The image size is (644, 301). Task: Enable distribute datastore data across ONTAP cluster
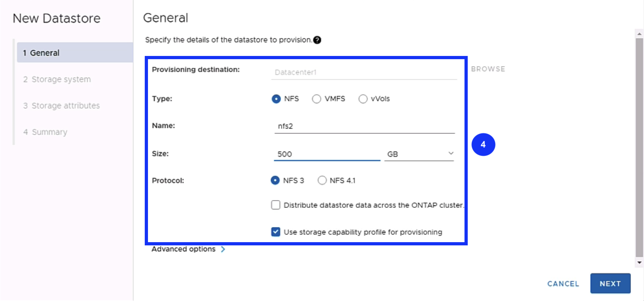[x=276, y=205]
